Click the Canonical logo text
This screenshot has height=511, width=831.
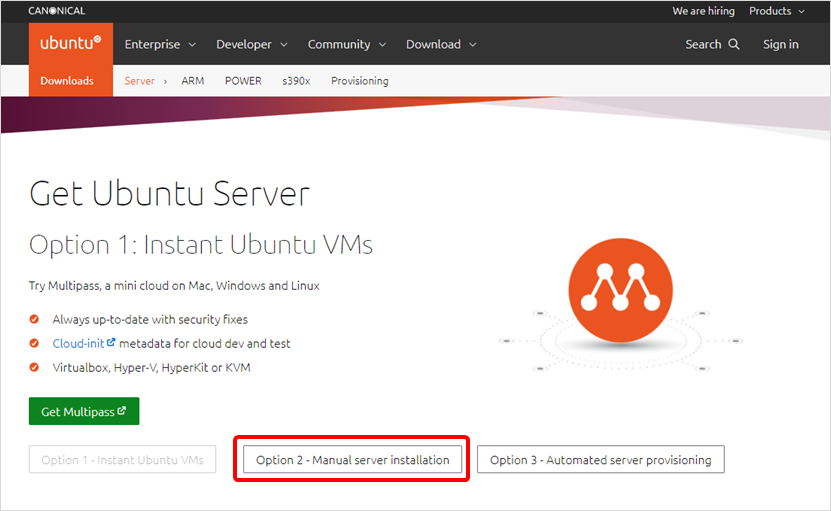pos(57,11)
